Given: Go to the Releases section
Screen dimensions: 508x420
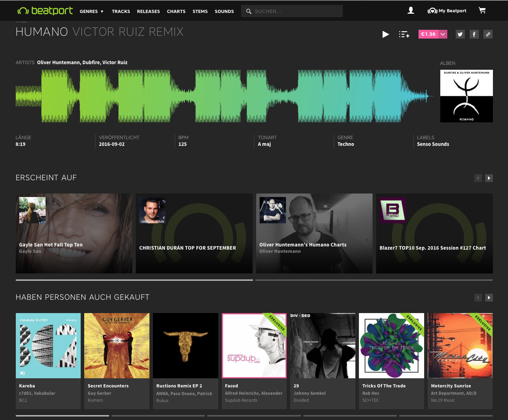Looking at the screenshot, I should pos(148,11).
